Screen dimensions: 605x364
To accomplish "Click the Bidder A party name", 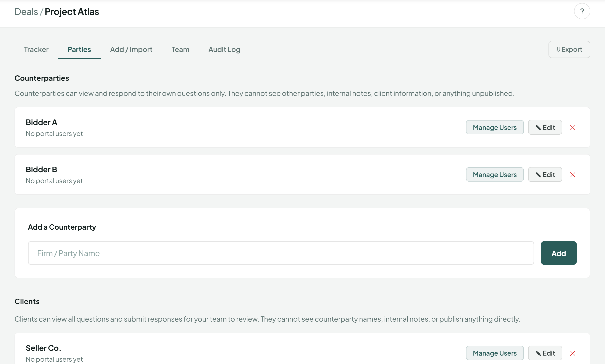I will (42, 122).
